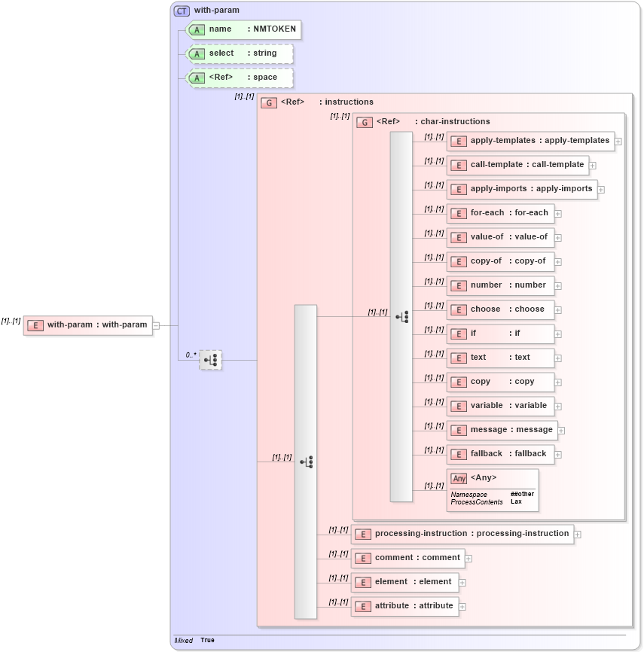
Task: Click the E icon of the apply-templates element
Action: coord(458,141)
